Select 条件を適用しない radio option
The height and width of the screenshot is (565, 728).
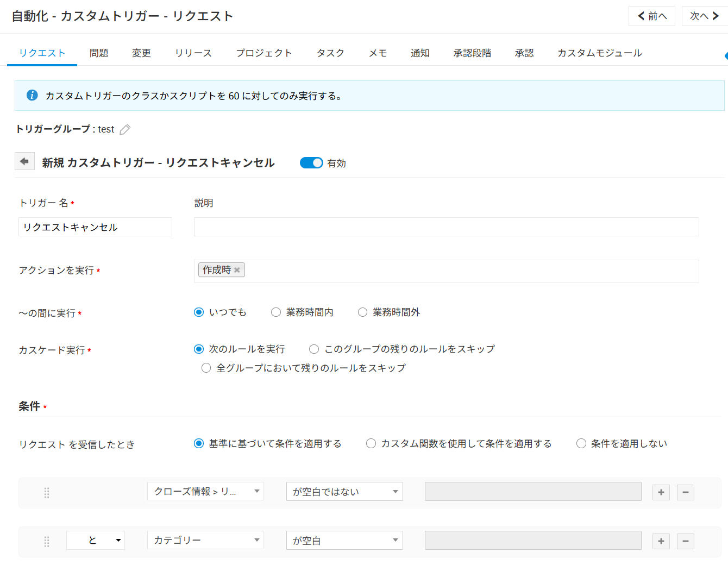click(581, 443)
